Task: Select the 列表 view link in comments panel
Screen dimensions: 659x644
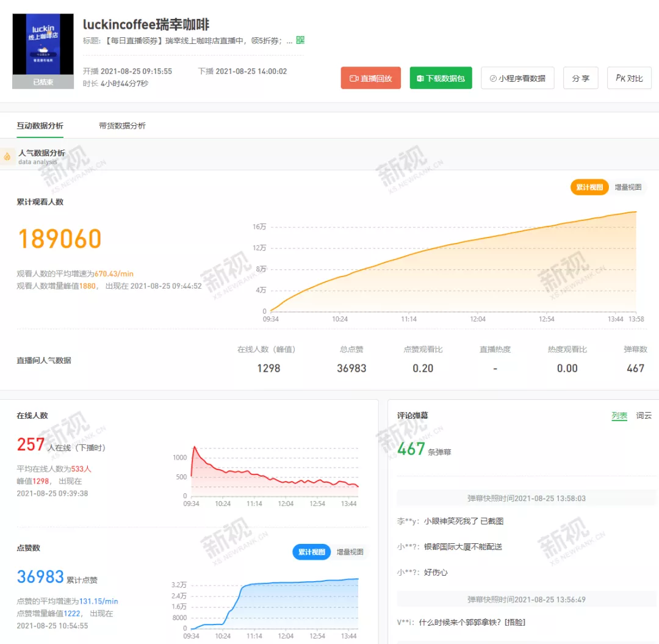Action: [619, 415]
